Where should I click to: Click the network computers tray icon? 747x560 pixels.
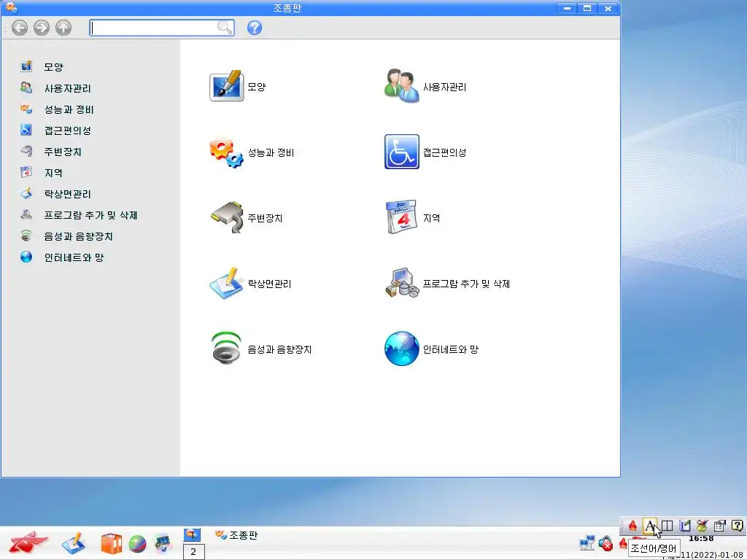587,542
